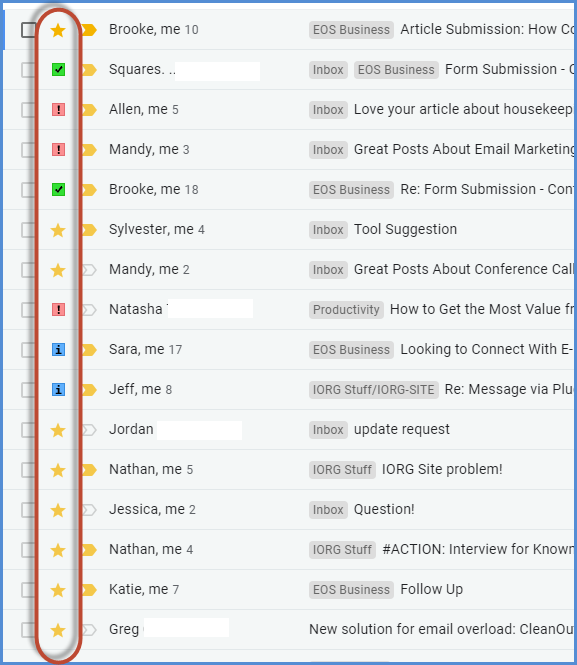This screenshot has height=665, width=577.
Task: Click the sender name 'Nathan, me 5'
Action: (151, 469)
